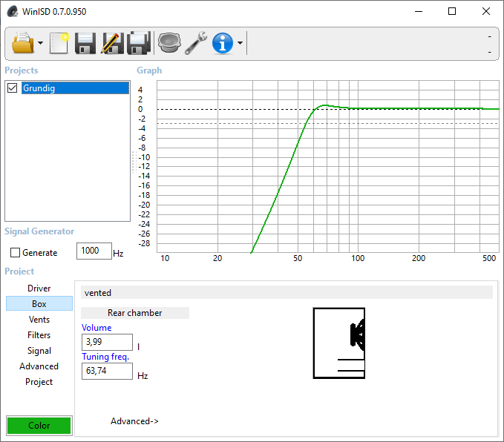
Task: Click the blue Tuning freq. label
Action: click(x=105, y=357)
